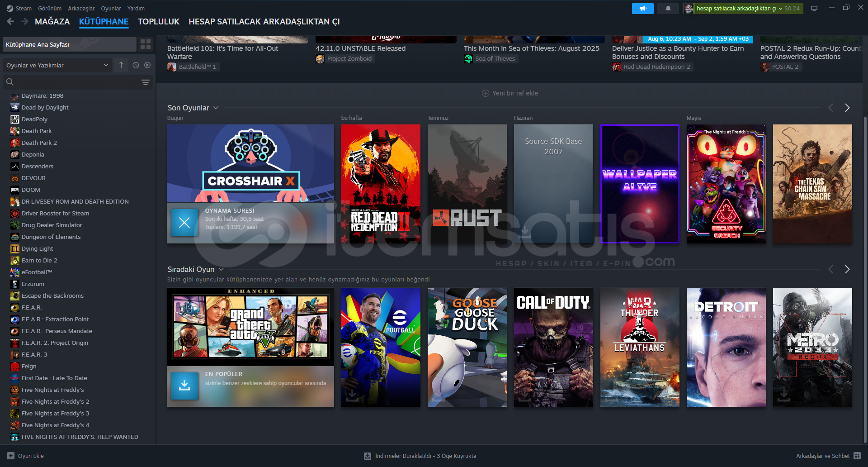Open Oyunlar ve Yazılımlar dropdown

(57, 65)
